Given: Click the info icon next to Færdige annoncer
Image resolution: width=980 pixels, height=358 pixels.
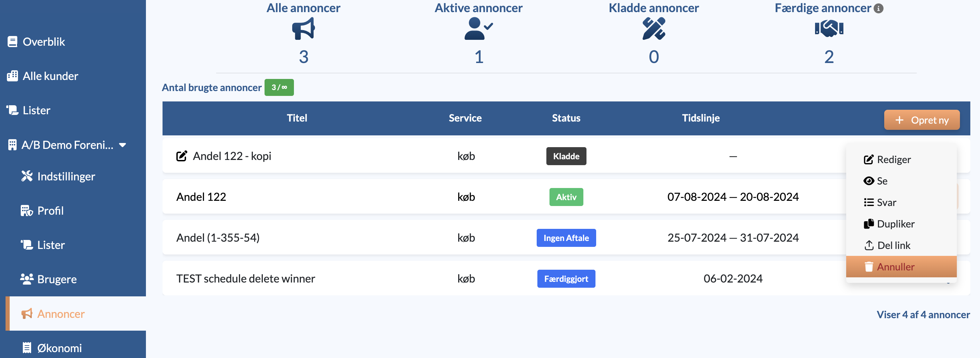Looking at the screenshot, I should click(x=878, y=8).
